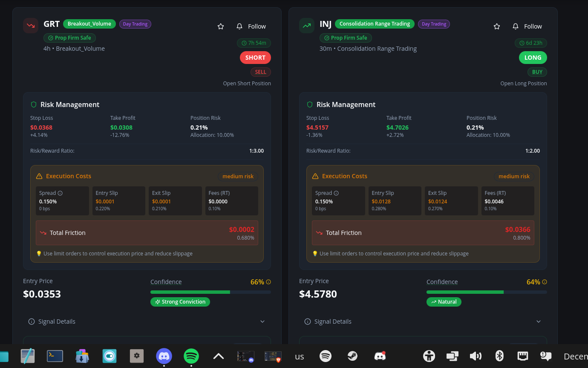The width and height of the screenshot is (588, 368).
Task: Open Spotify from the taskbar
Action: tap(191, 356)
